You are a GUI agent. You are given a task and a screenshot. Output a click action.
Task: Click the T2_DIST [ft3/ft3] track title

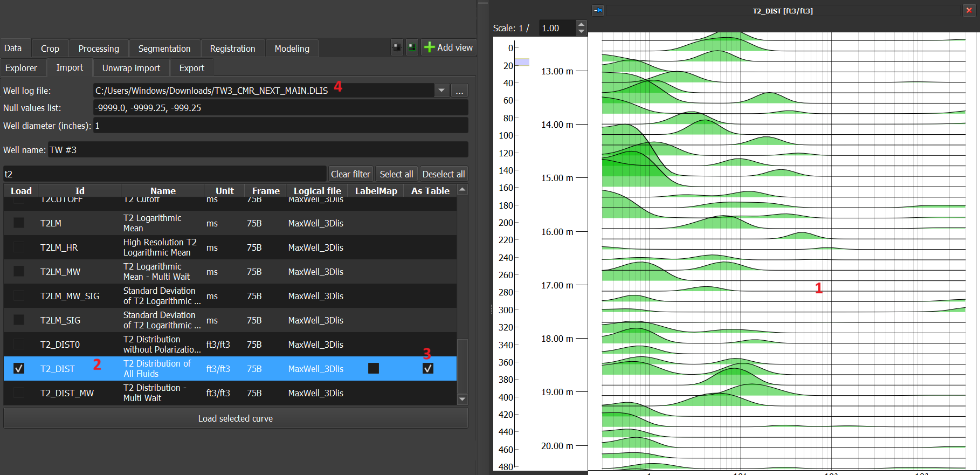pyautogui.click(x=783, y=11)
